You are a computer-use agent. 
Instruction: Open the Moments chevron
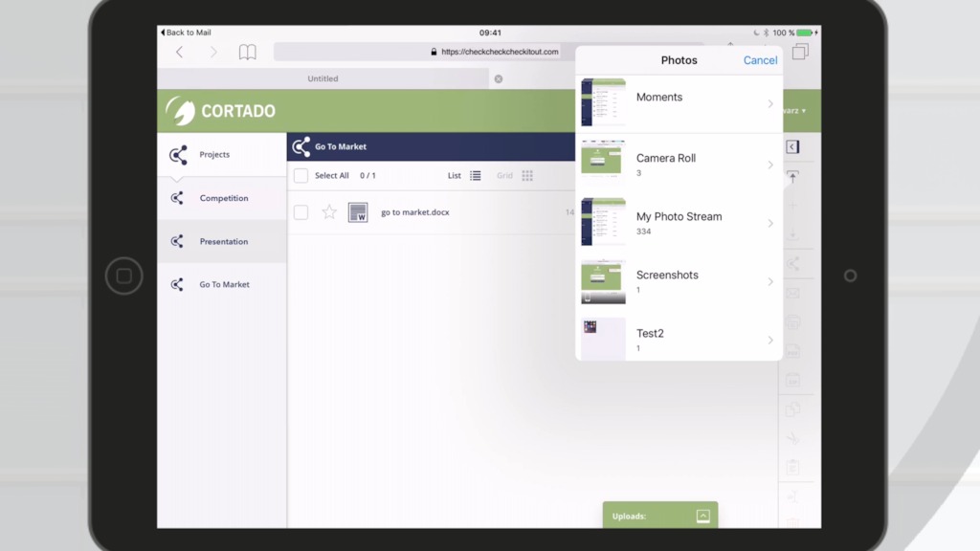point(770,103)
